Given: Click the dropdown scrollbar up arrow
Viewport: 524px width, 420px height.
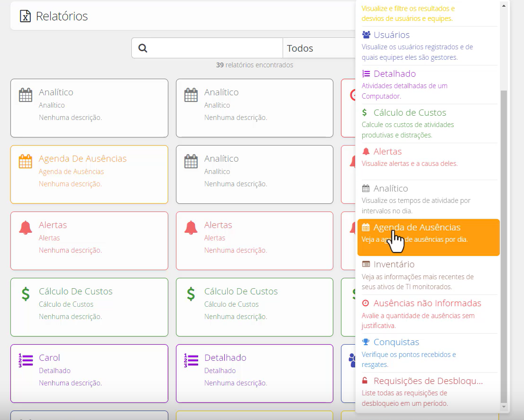Looking at the screenshot, I should click(504, 6).
